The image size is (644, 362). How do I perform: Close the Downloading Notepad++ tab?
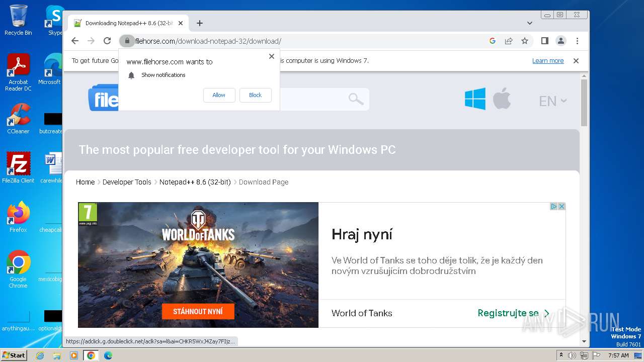tap(181, 23)
